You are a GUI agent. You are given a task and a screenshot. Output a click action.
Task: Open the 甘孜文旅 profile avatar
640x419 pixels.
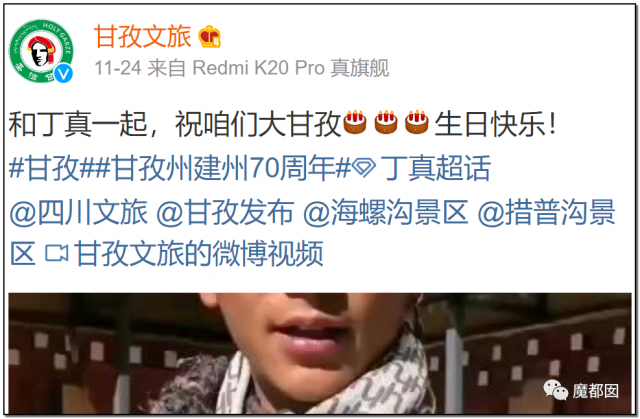point(41,51)
